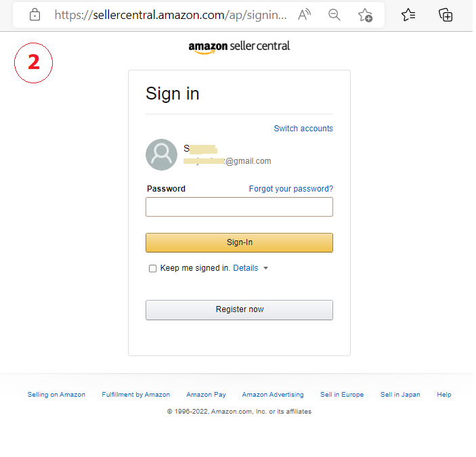Open Amazon Advertising footer link
The height and width of the screenshot is (457, 476).
click(x=273, y=395)
